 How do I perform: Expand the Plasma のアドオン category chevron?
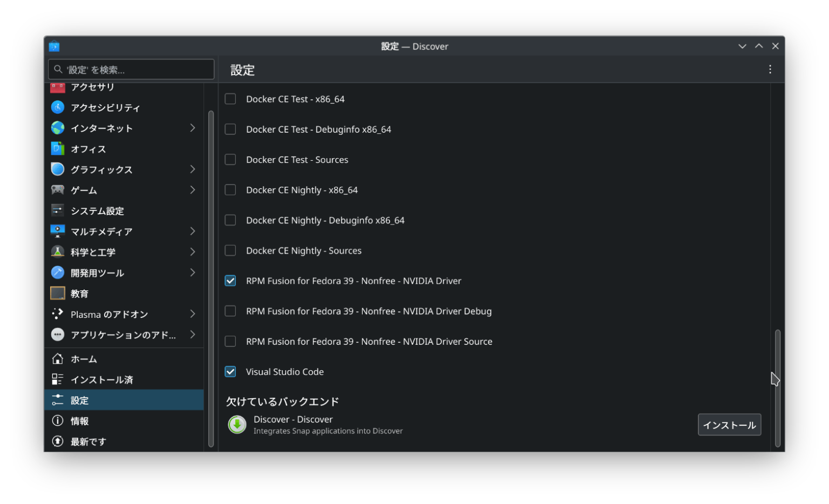click(193, 314)
